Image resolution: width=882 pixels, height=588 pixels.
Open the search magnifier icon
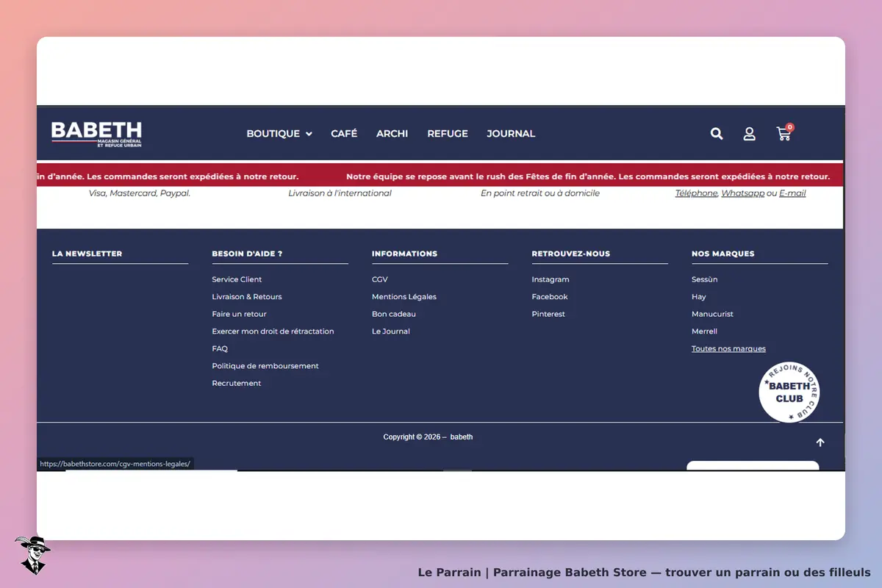point(717,134)
